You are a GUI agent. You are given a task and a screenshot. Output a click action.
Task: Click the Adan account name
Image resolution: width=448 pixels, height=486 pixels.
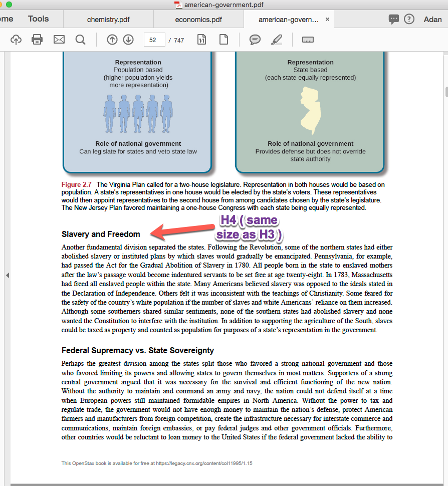pos(432,19)
